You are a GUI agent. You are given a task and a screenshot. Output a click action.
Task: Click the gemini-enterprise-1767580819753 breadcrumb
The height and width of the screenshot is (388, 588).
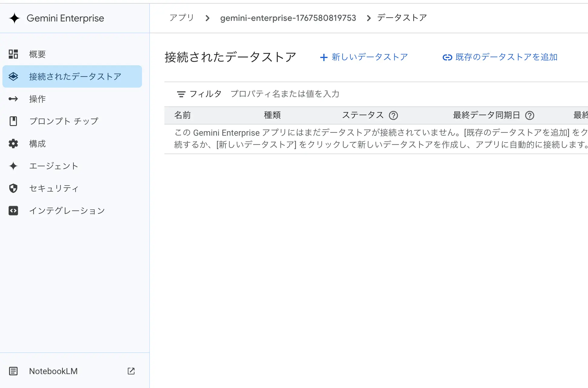(x=288, y=18)
